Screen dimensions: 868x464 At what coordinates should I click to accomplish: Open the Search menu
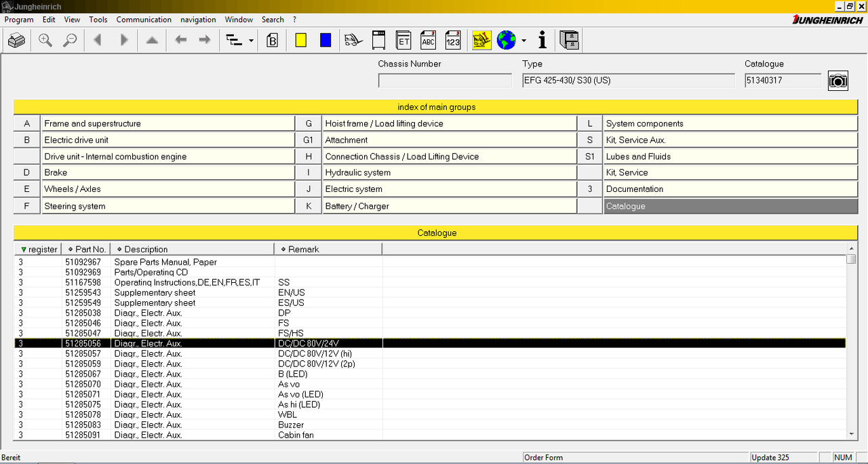click(273, 20)
